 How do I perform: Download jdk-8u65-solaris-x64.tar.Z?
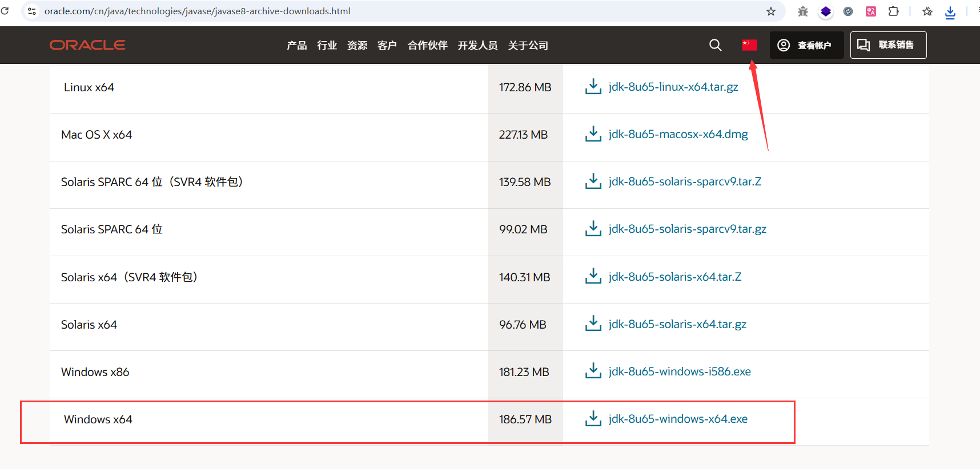click(x=675, y=277)
